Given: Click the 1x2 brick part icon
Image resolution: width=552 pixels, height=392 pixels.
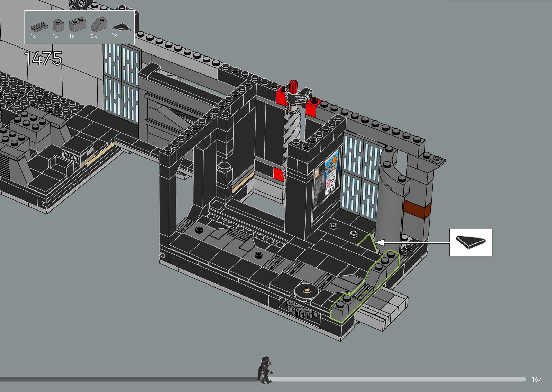Looking at the screenshot, I should [78, 25].
